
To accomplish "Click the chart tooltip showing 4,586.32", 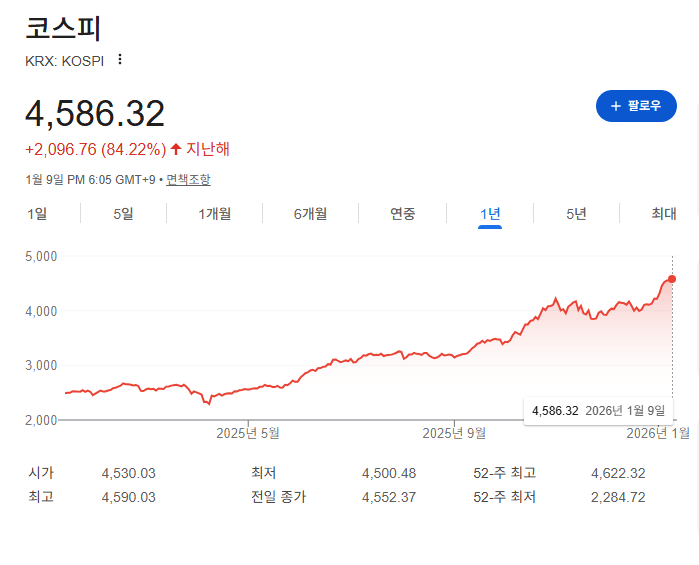I will (x=598, y=410).
